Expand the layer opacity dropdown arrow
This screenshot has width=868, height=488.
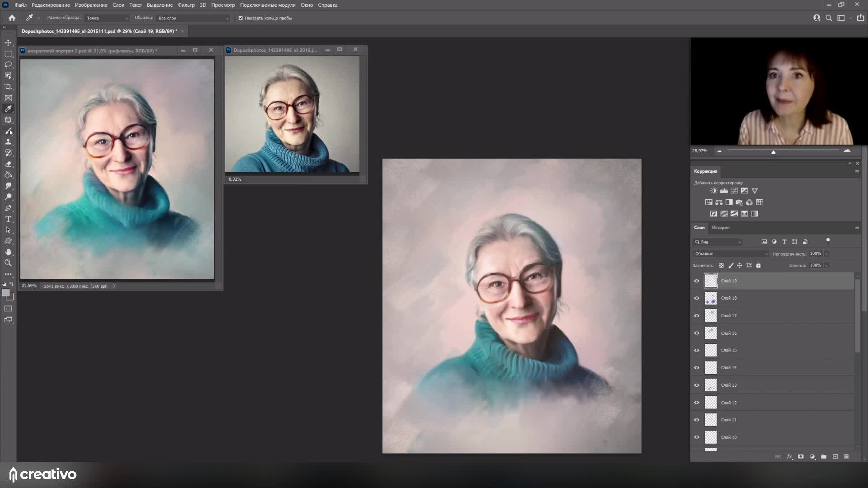[827, 254]
